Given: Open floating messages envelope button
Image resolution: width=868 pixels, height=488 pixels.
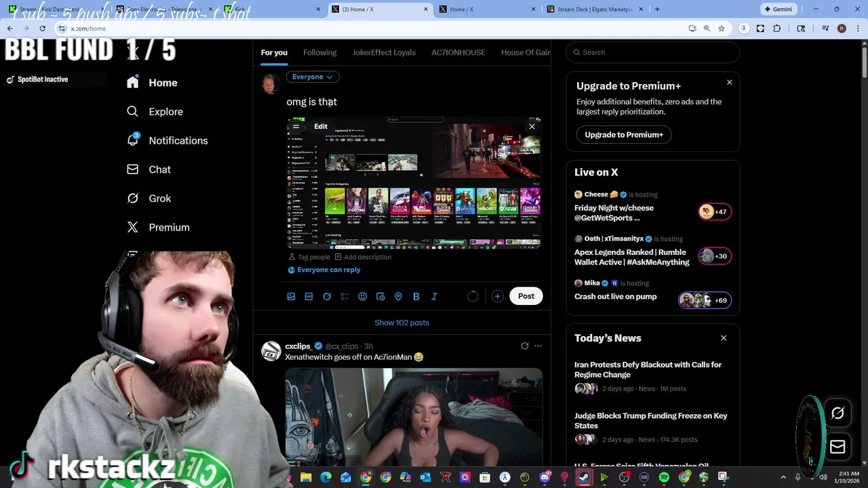Looking at the screenshot, I should pyautogui.click(x=837, y=447).
